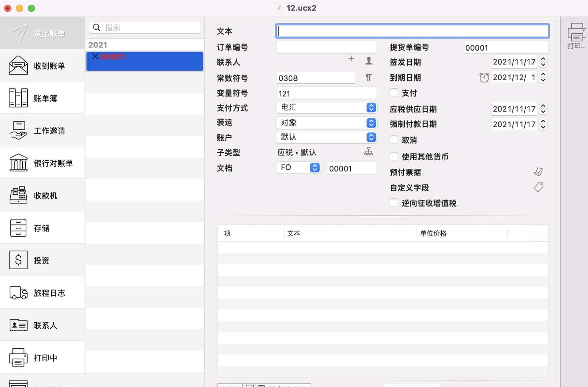The image size is (588, 387).
Task: Check the 取消 checkbox
Action: coord(393,140)
